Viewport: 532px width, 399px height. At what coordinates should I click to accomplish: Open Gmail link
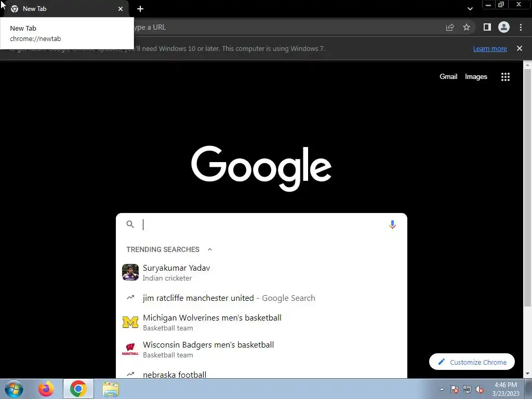[x=448, y=77]
